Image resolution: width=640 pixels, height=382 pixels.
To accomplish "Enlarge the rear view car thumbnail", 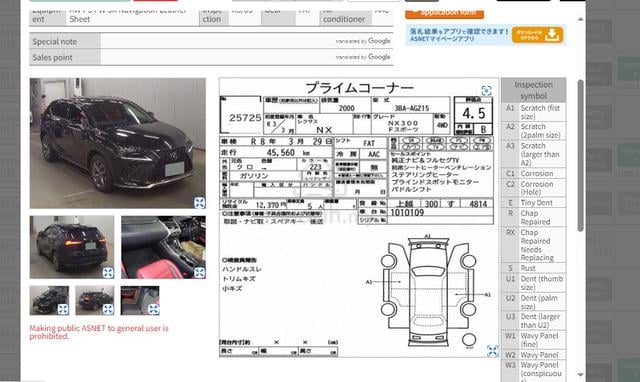I will pos(108,273).
